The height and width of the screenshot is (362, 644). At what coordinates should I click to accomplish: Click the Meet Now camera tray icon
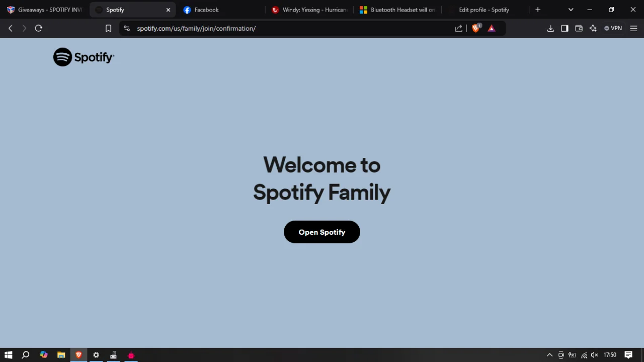tap(561, 355)
